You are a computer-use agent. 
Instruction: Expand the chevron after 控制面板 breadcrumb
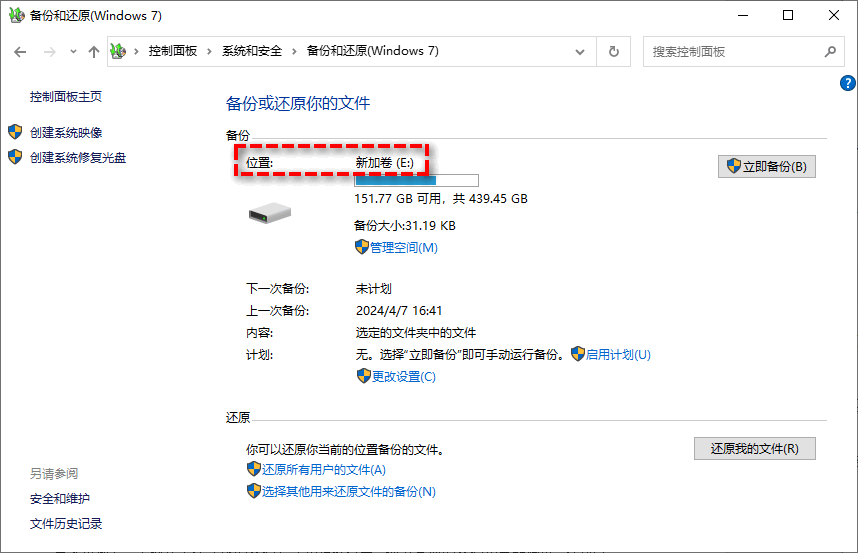point(209,51)
